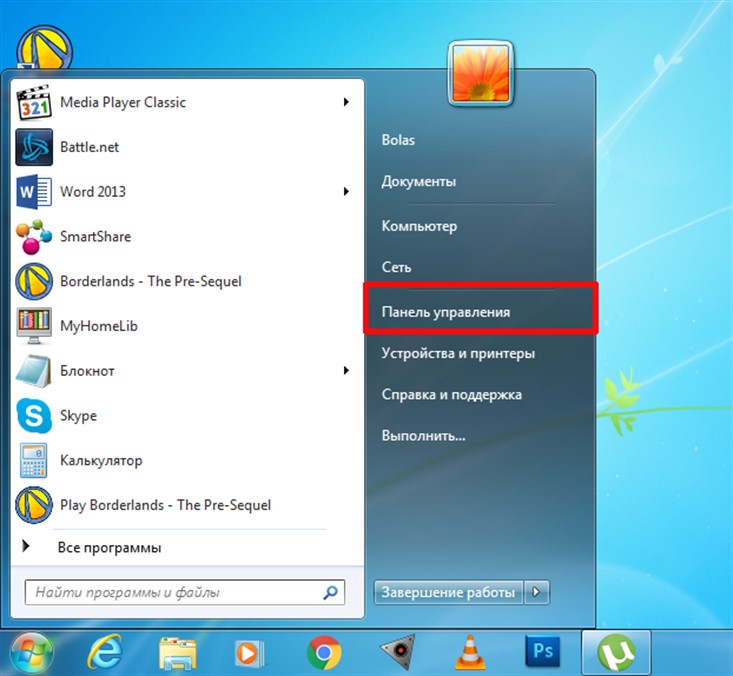Click the Калькулятор text label
733x676 pixels.
tap(101, 460)
